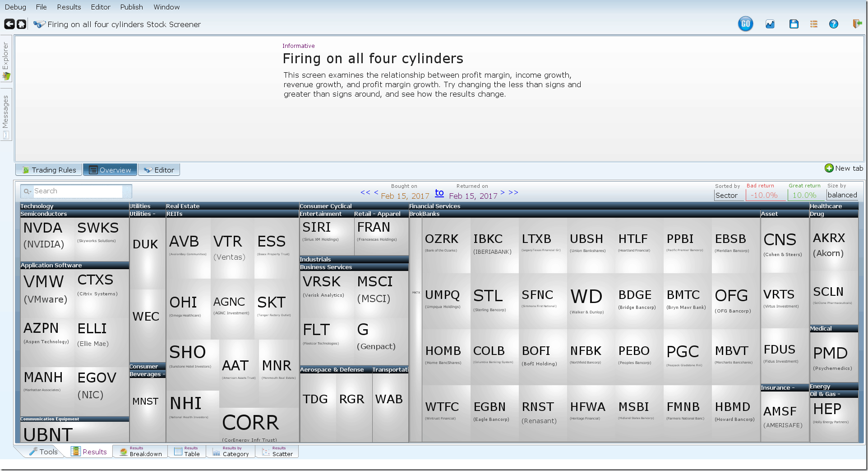Open the Debug menu
The image size is (868, 471).
click(x=15, y=7)
